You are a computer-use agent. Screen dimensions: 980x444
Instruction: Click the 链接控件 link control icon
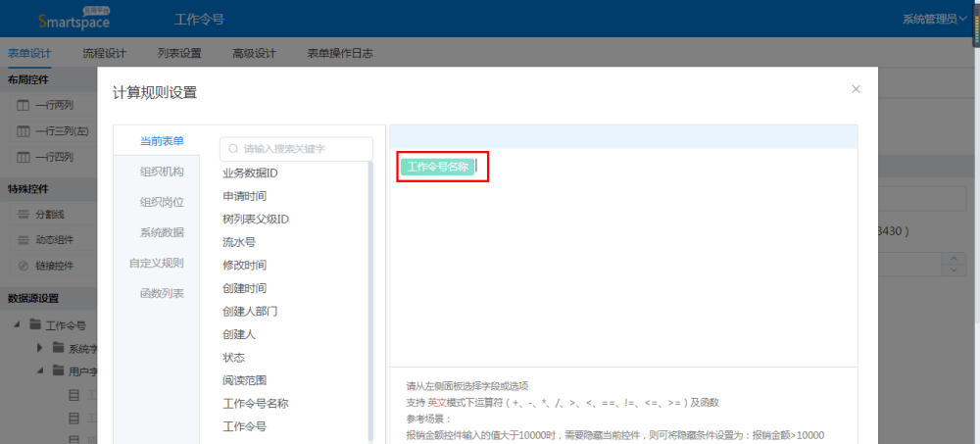click(x=24, y=266)
